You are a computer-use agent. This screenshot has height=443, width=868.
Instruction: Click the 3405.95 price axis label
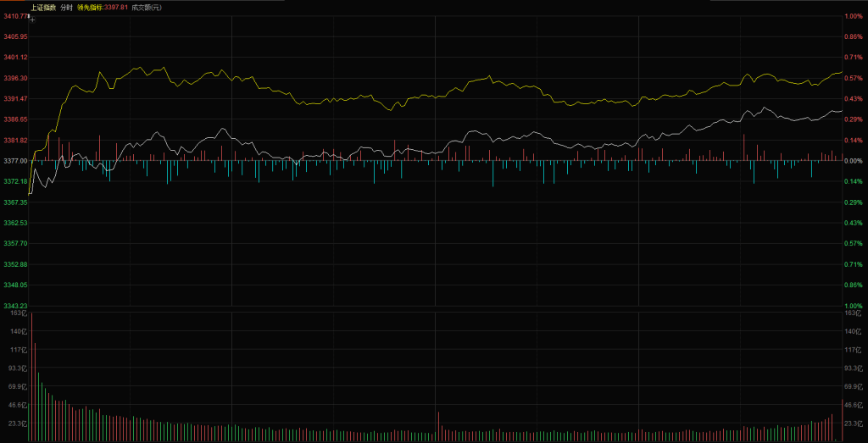[15, 36]
